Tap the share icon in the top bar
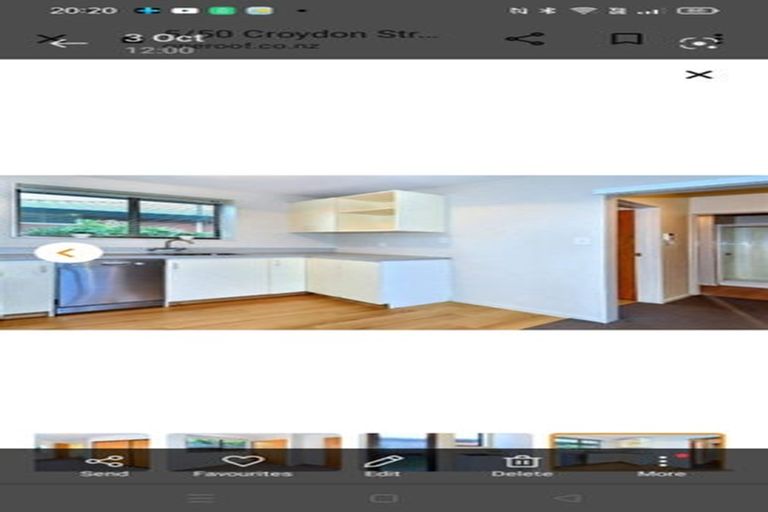The width and height of the screenshot is (768, 512). tap(524, 39)
